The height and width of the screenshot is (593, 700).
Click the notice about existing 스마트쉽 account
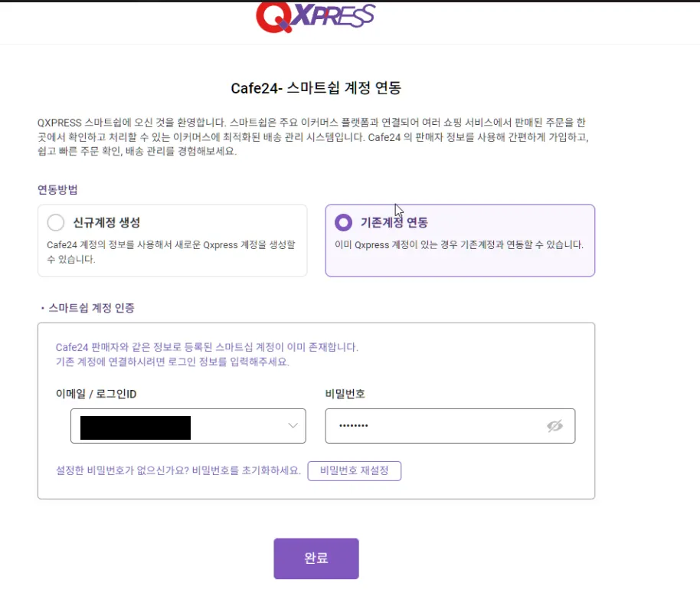pos(207,354)
